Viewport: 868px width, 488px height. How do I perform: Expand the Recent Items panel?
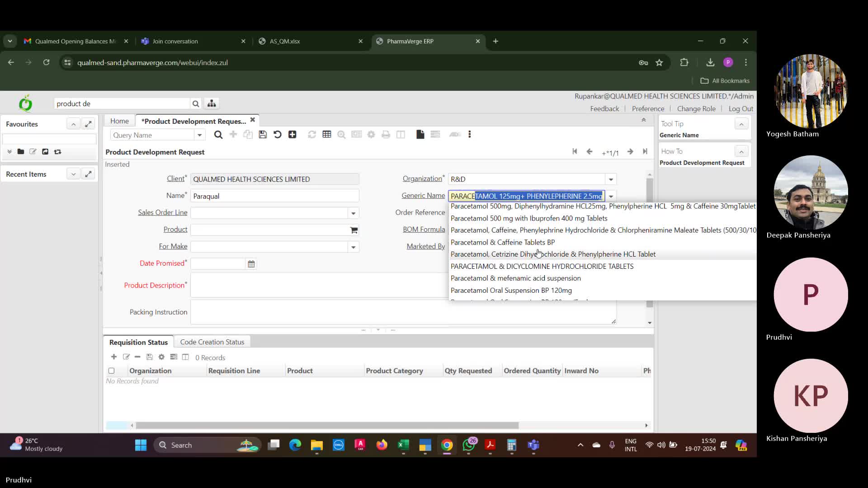point(73,174)
